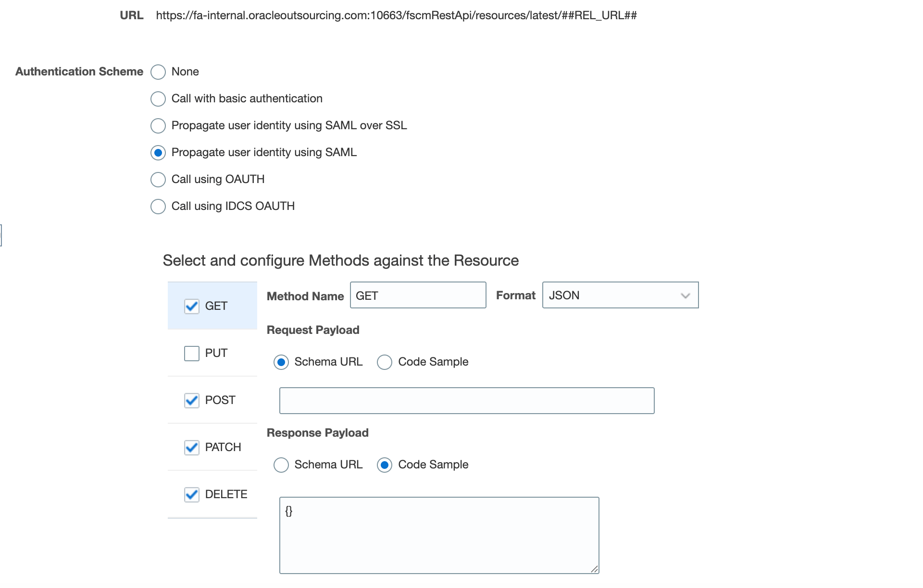The height and width of the screenshot is (588, 923).
Task: Click the Response Payload code sample textarea
Action: [439, 535]
